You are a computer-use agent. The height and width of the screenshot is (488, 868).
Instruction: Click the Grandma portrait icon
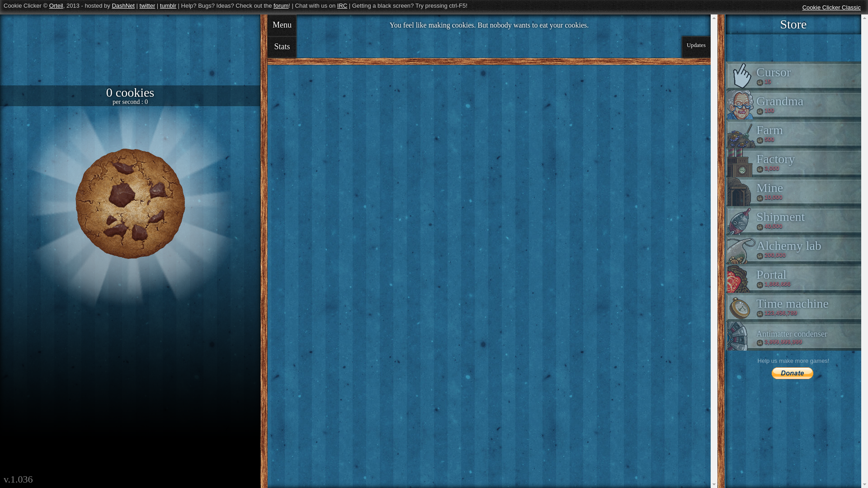pos(741,105)
